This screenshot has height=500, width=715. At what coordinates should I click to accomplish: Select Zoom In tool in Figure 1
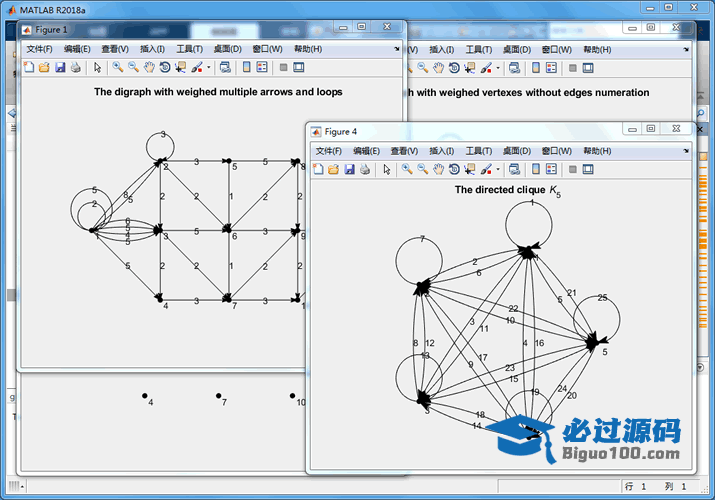click(117, 68)
